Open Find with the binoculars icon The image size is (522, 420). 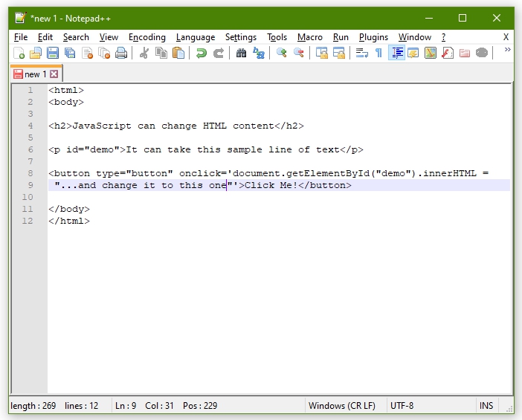[242, 54]
